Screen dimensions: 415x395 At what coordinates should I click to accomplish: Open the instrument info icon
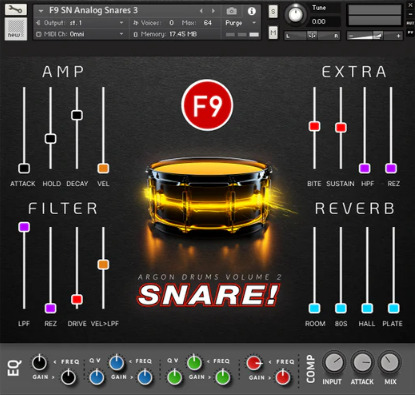click(252, 11)
